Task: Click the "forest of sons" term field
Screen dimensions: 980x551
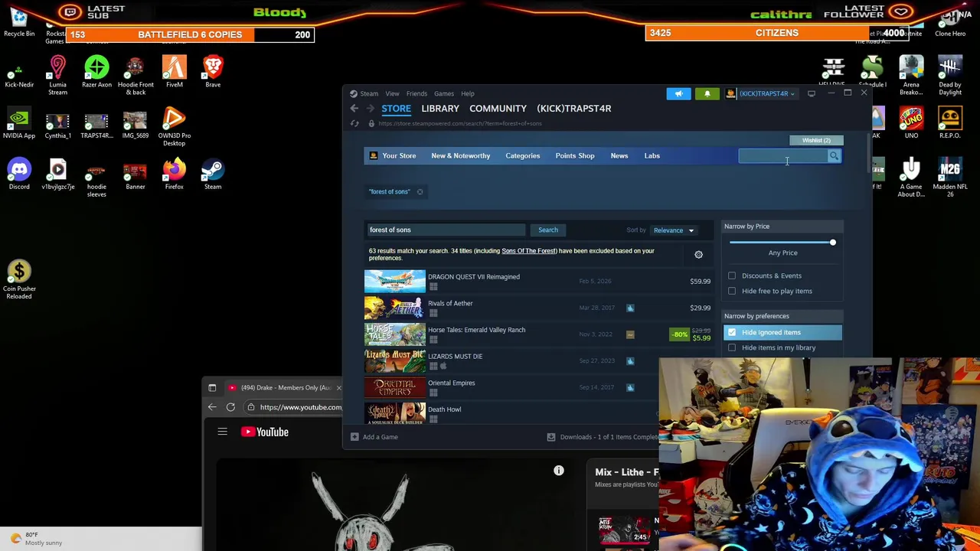Action: 446,230
